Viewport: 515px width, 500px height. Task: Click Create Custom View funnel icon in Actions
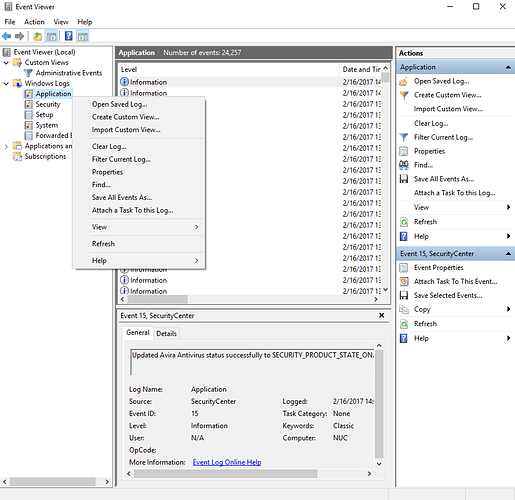pyautogui.click(x=404, y=95)
